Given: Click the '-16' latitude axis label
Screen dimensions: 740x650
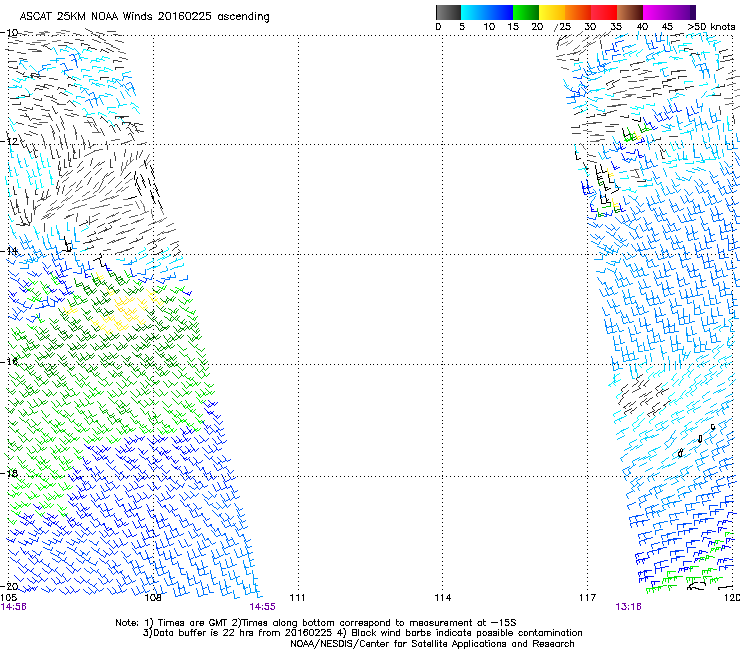Looking at the screenshot, I should pos(9,362).
